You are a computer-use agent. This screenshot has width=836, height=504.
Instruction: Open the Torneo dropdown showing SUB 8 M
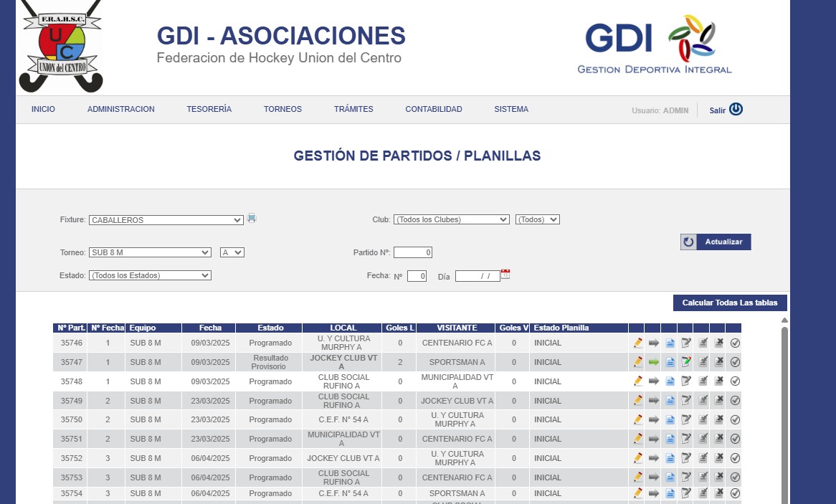(150, 252)
